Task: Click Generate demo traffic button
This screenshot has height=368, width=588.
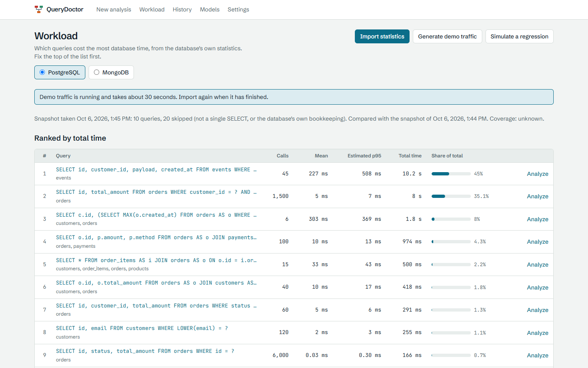Action: pyautogui.click(x=448, y=36)
